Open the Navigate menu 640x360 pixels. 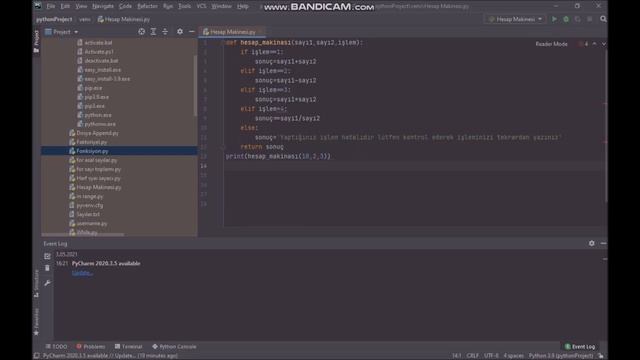pos(103,6)
